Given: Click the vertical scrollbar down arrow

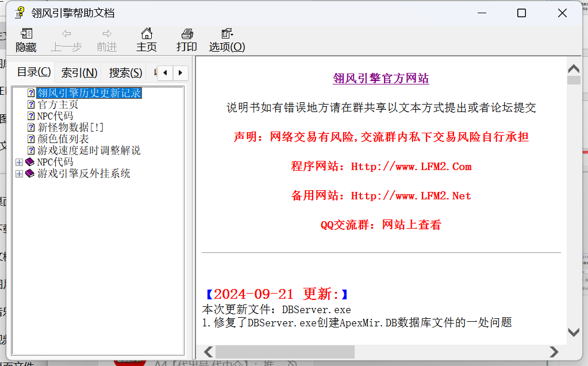Looking at the screenshot, I should (x=572, y=332).
